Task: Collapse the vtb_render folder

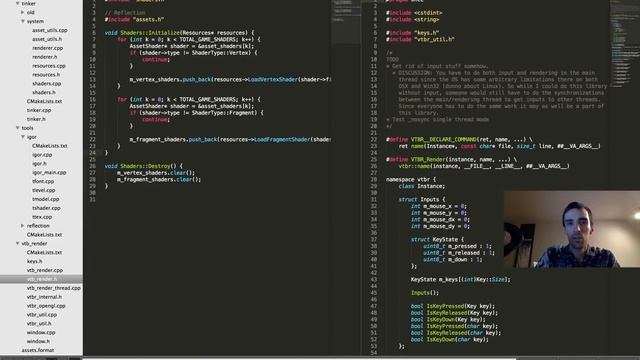Action: (18, 243)
